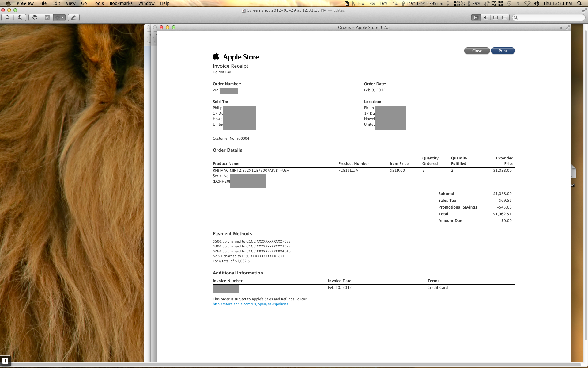Image resolution: width=588 pixels, height=368 pixels.
Task: Click Customer No: 900004 text
Action: coord(231,138)
